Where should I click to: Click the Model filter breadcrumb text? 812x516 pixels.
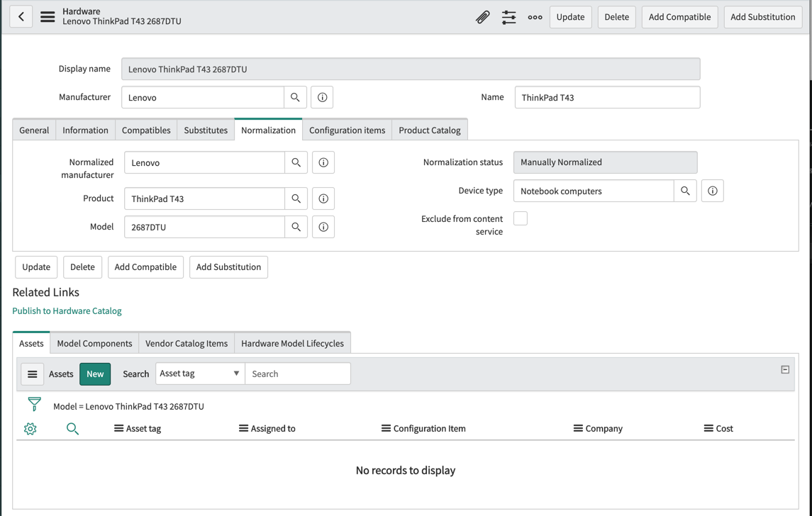[128, 407]
